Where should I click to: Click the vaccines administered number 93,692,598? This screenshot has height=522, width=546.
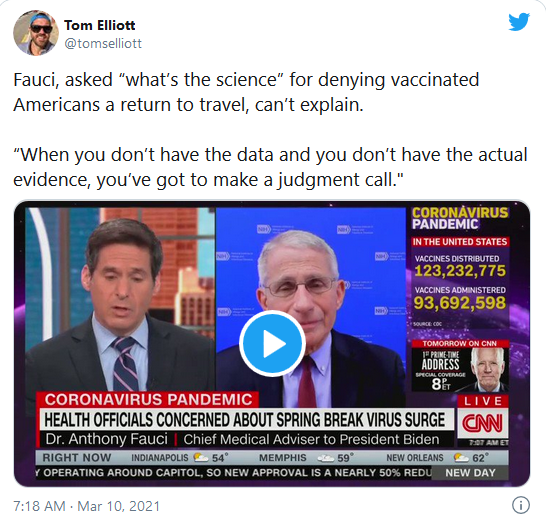tap(460, 303)
